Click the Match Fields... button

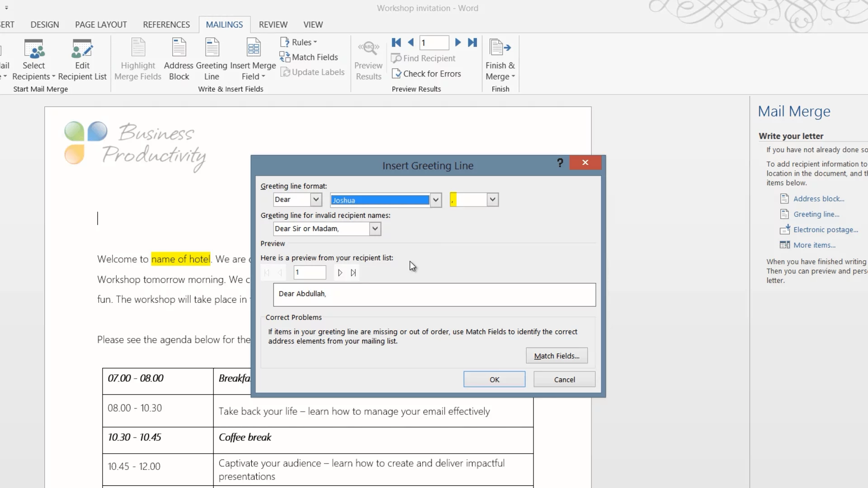(557, 356)
